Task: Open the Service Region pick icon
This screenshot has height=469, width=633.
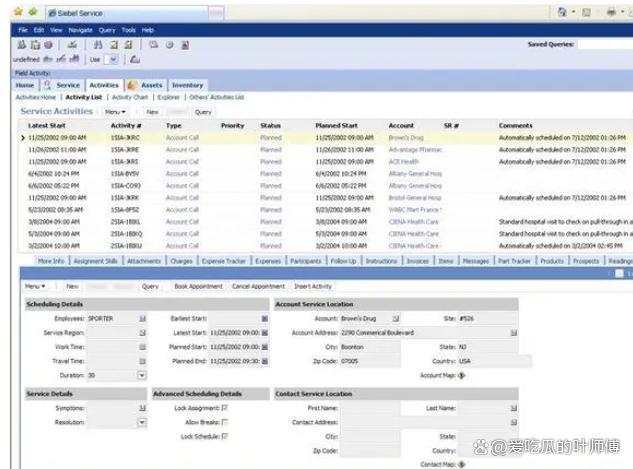Action: 142,333
